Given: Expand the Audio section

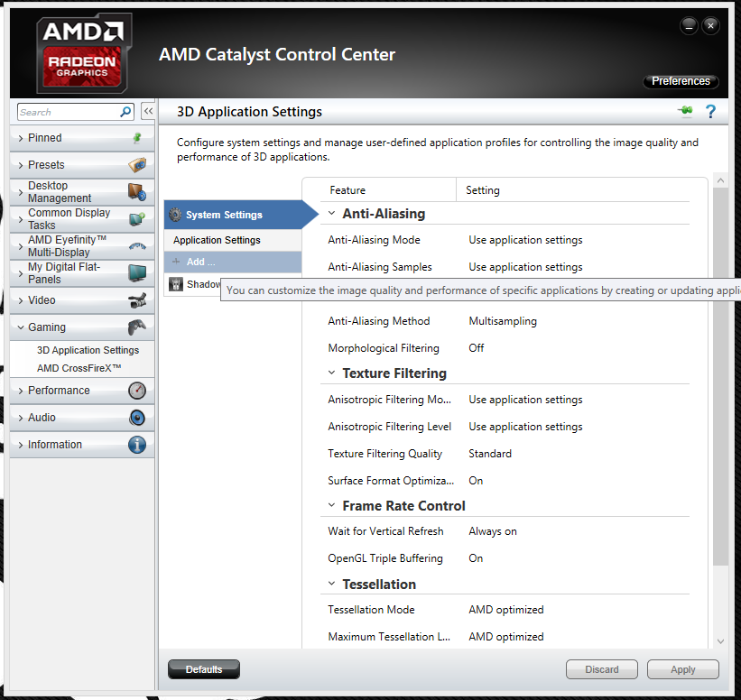Looking at the screenshot, I should pyautogui.click(x=21, y=418).
